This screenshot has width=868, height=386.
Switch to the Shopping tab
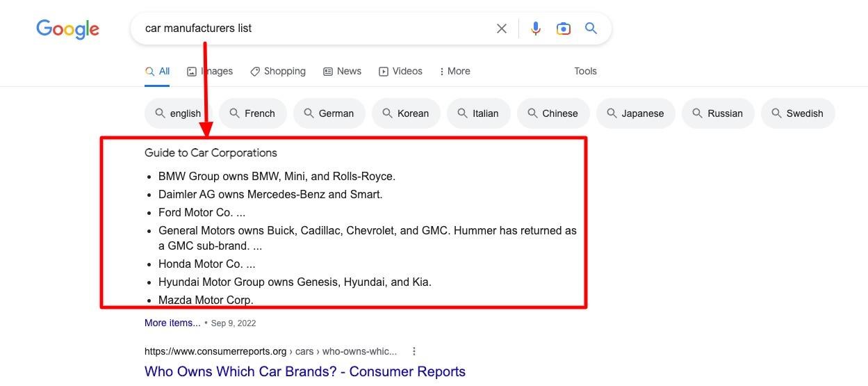tap(278, 71)
